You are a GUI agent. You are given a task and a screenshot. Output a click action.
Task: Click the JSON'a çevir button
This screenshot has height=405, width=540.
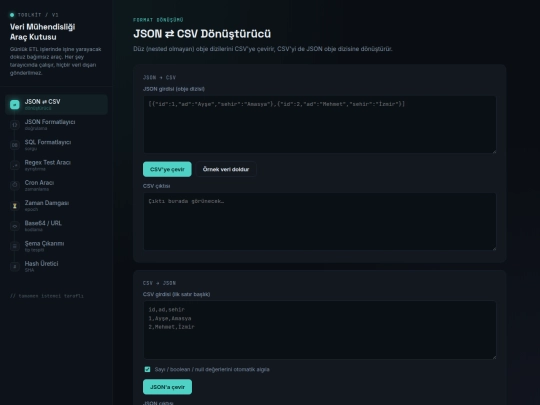click(x=167, y=387)
